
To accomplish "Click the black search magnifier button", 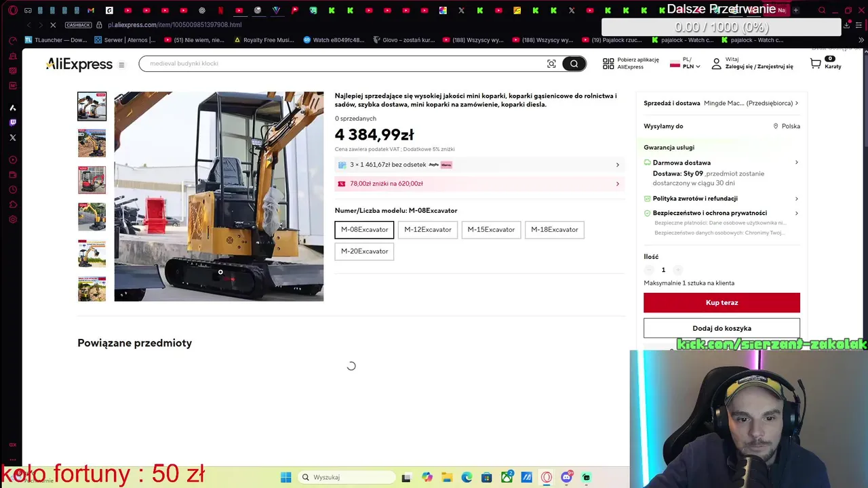I will click(x=574, y=64).
